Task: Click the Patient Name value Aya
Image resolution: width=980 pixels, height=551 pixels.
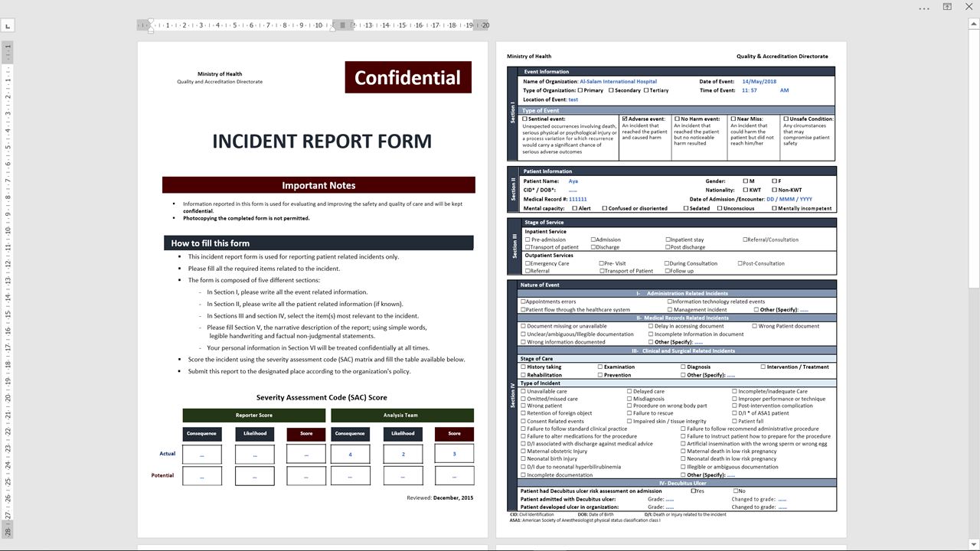Action: click(573, 181)
